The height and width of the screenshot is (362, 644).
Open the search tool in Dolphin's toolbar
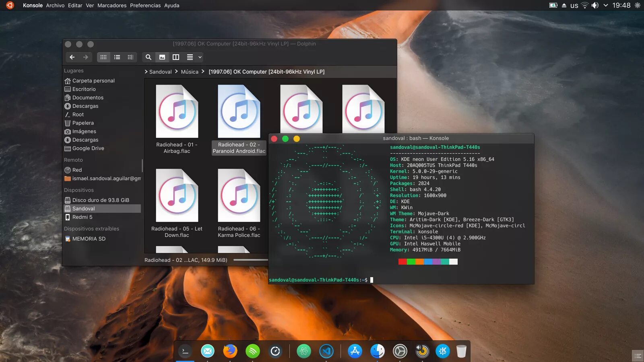[149, 57]
